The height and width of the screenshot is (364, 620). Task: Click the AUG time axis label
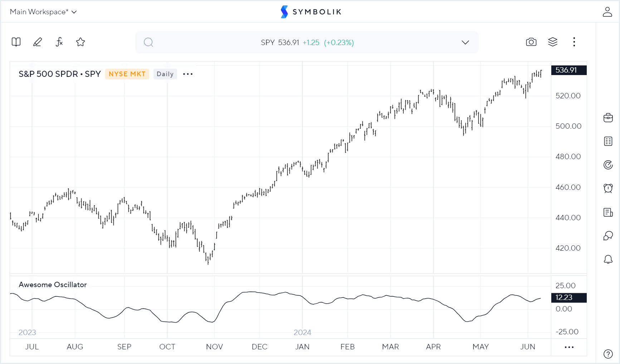pyautogui.click(x=75, y=347)
